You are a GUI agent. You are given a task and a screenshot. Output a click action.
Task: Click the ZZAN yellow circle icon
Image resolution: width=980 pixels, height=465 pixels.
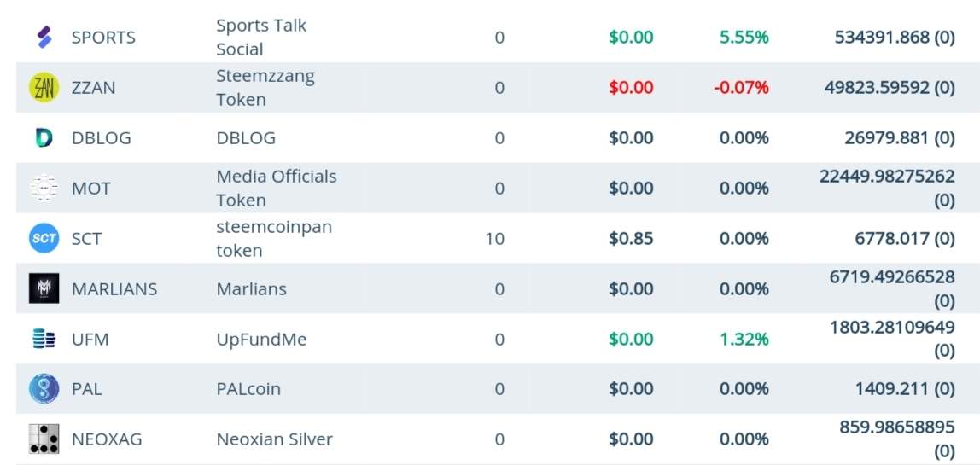coord(44,88)
